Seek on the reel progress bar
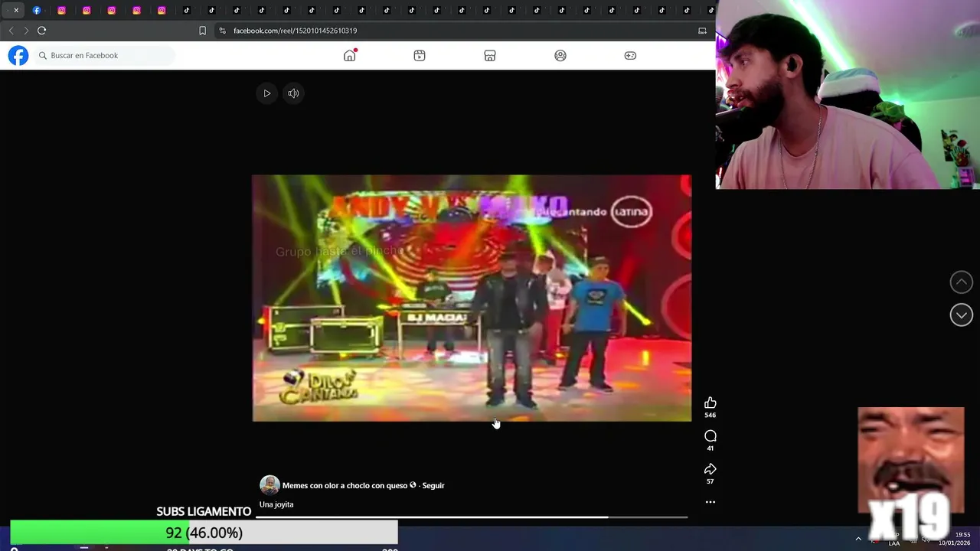Viewport: 980px width, 551px height. (472, 517)
